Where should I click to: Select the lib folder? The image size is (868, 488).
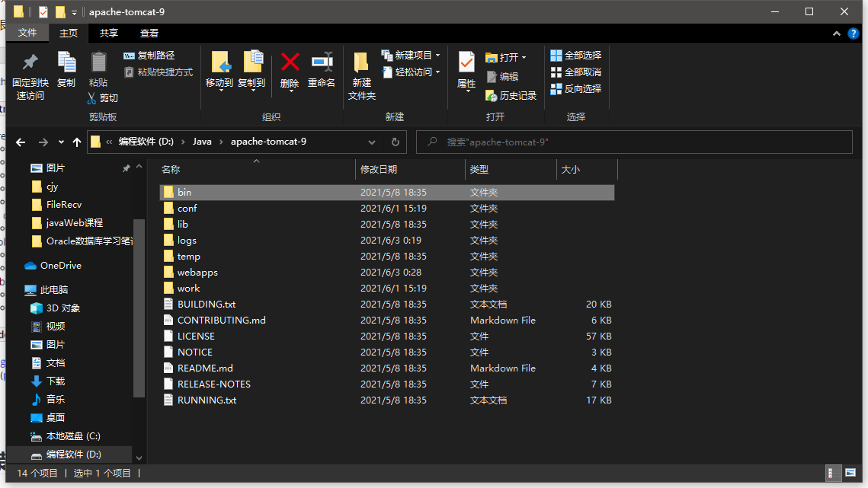[x=387, y=224]
